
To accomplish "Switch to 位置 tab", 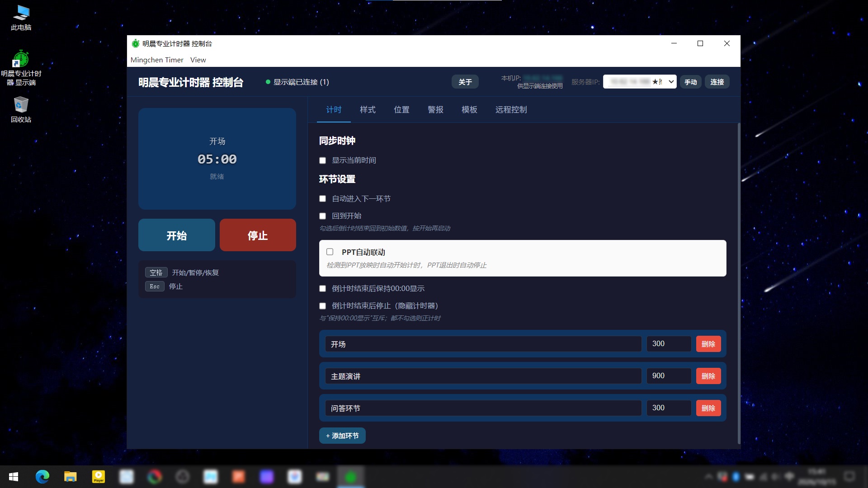I will click(401, 110).
